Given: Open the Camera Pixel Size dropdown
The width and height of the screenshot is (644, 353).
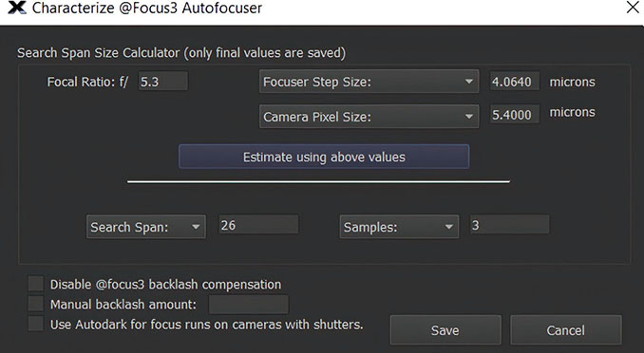Looking at the screenshot, I should [x=369, y=117].
